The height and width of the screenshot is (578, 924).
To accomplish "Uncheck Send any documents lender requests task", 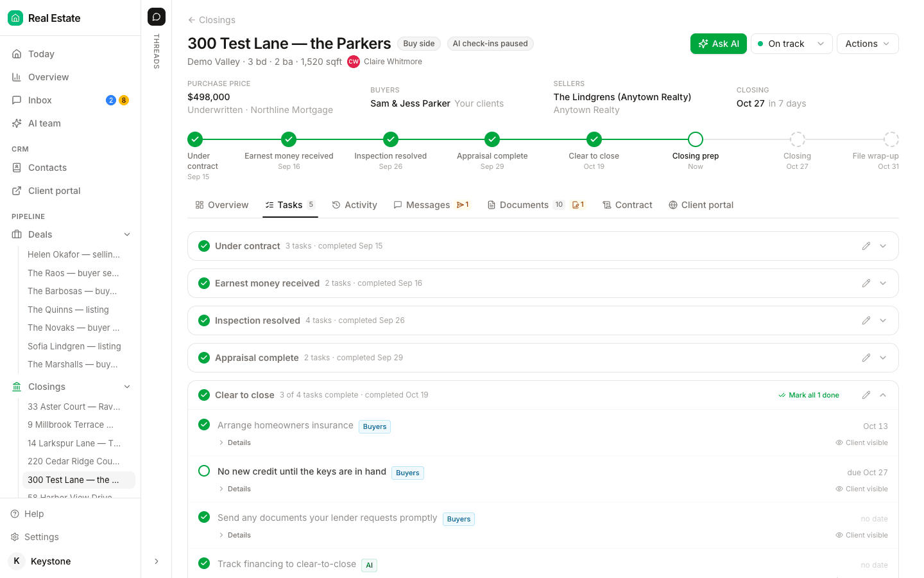I will tap(204, 517).
